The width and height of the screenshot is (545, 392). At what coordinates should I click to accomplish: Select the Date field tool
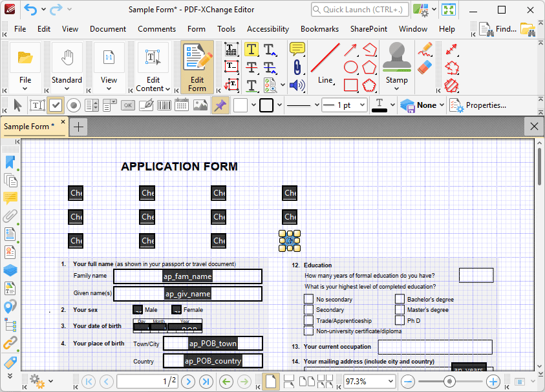pyautogui.click(x=182, y=105)
